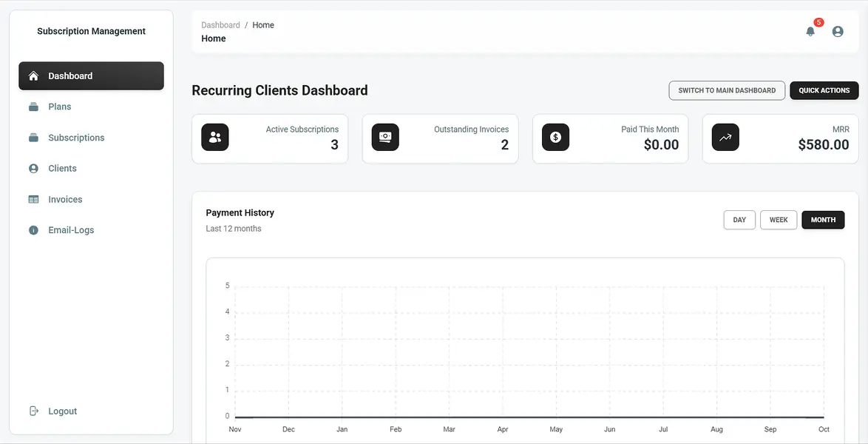The image size is (868, 444).
Task: Switch payment history to Day view
Action: pyautogui.click(x=739, y=220)
